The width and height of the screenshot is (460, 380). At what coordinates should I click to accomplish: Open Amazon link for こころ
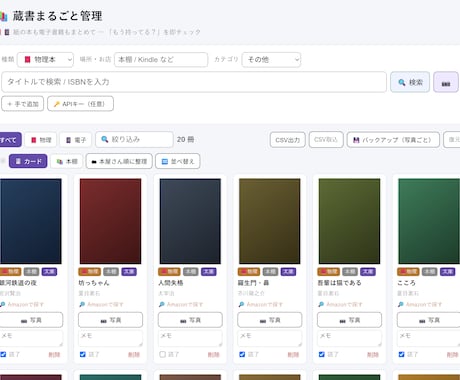[x=420, y=304]
